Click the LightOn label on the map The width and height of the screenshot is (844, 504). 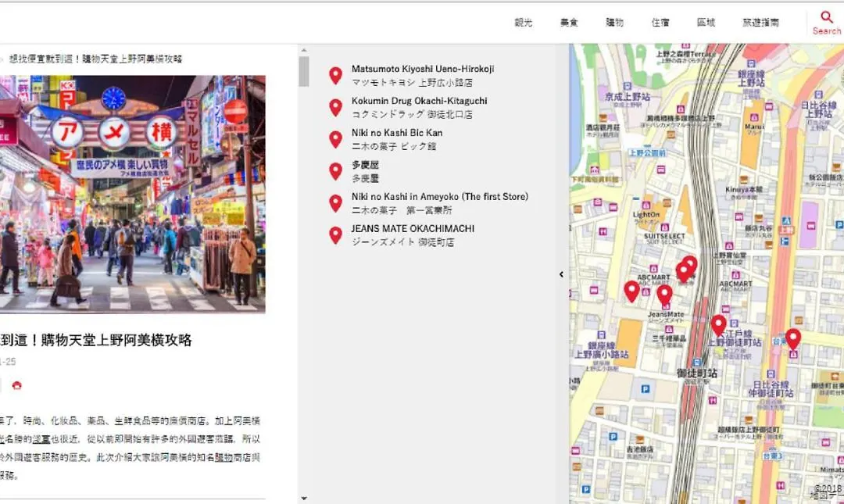click(646, 214)
